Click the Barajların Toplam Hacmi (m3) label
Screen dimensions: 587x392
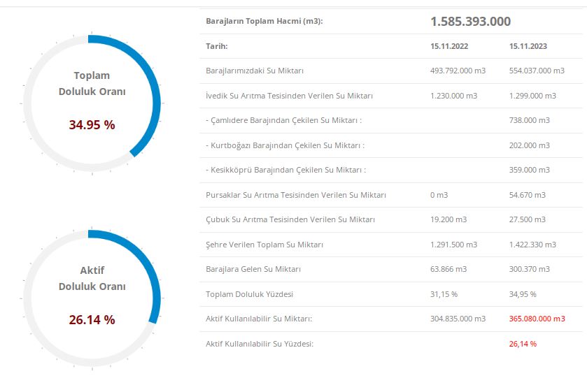(x=264, y=22)
